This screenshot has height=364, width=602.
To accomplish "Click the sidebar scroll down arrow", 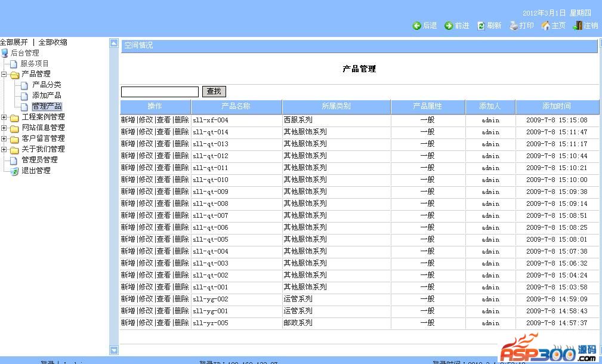I will (x=114, y=350).
